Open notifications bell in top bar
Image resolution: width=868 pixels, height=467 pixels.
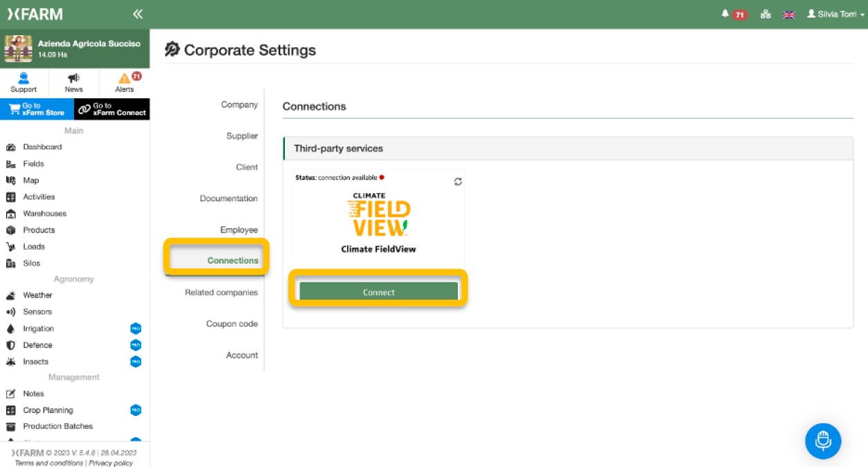(725, 14)
